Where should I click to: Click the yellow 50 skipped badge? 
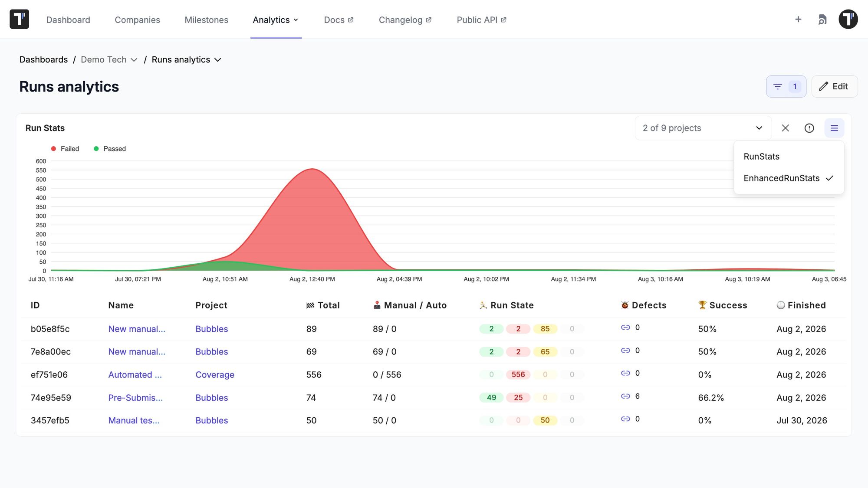point(545,420)
